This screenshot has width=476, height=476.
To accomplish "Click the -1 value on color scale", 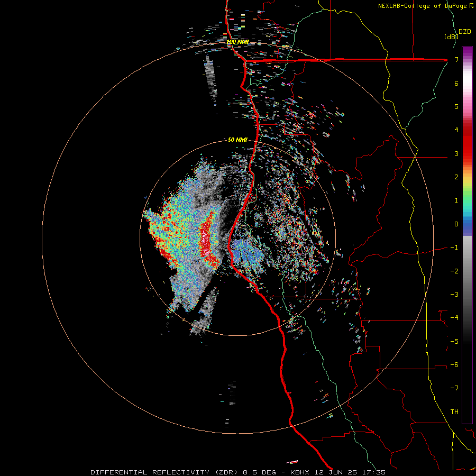I will click(454, 247).
